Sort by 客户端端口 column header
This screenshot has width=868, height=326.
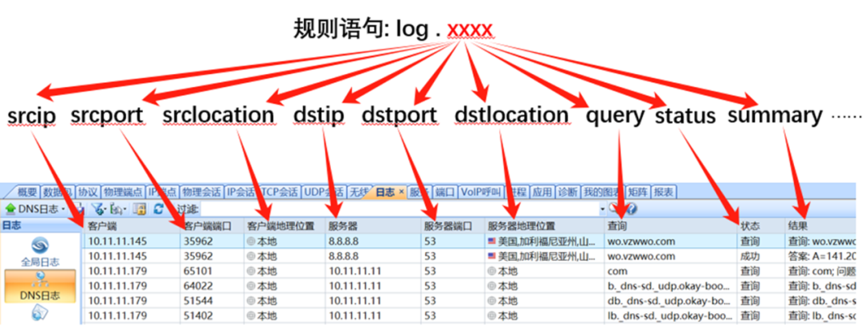click(211, 225)
